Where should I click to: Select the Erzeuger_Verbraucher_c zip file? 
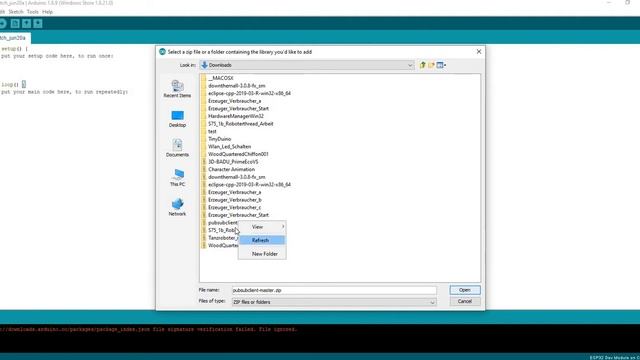(231, 207)
